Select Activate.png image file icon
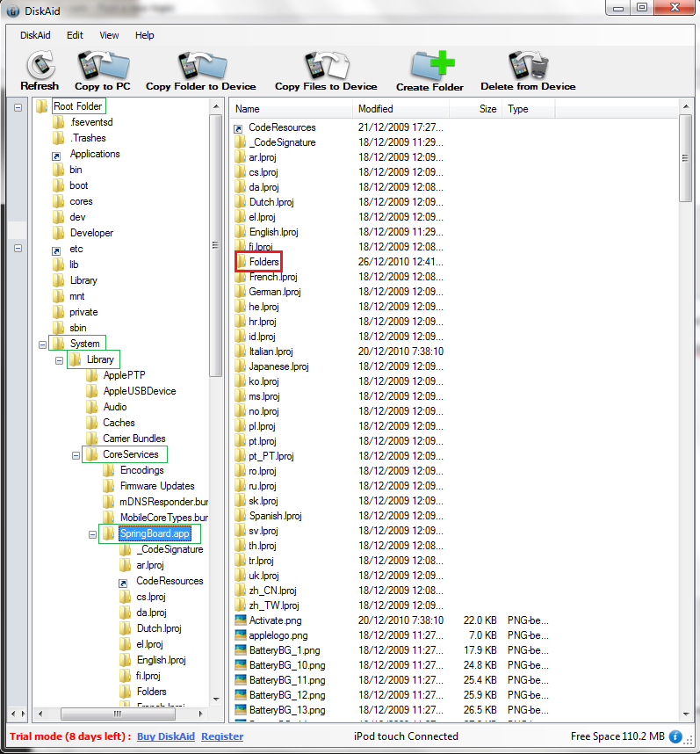The width and height of the screenshot is (700, 754). click(241, 620)
